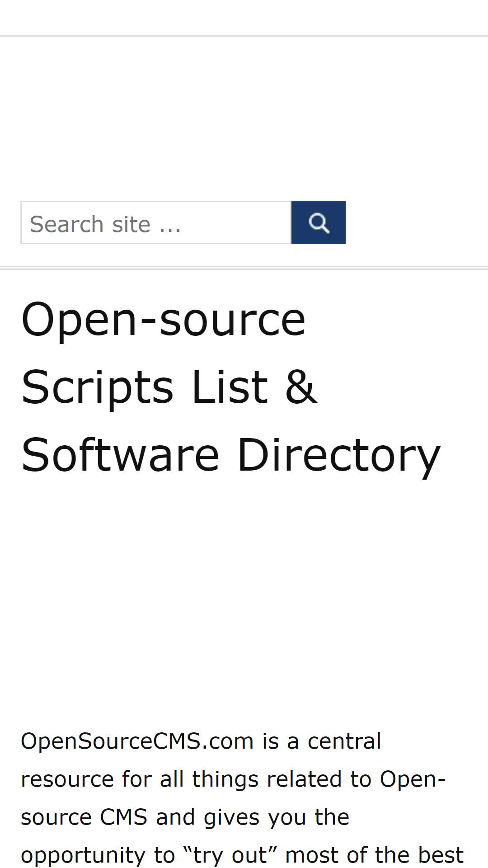Click the word List in the heading

(x=230, y=387)
